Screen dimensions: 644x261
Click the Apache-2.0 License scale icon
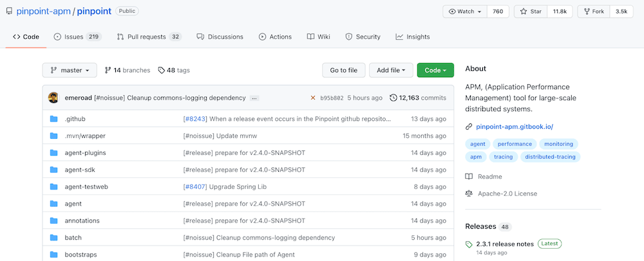469,194
